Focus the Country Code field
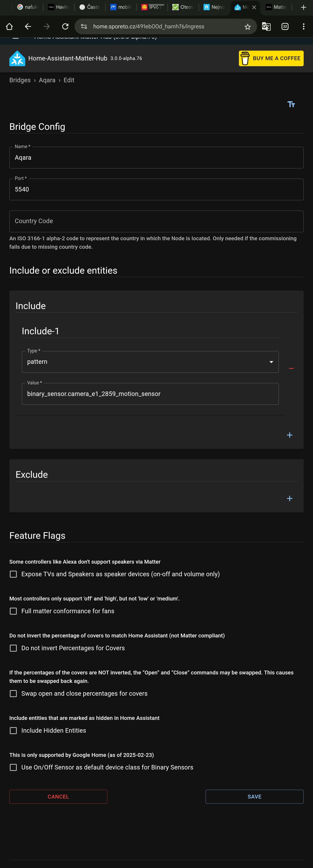Image resolution: width=313 pixels, height=868 pixels. pos(156,221)
